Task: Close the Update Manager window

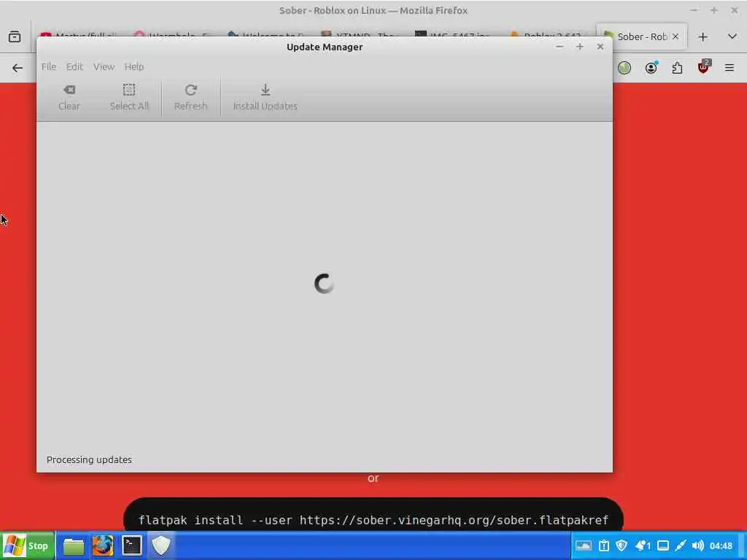Action: coord(600,47)
